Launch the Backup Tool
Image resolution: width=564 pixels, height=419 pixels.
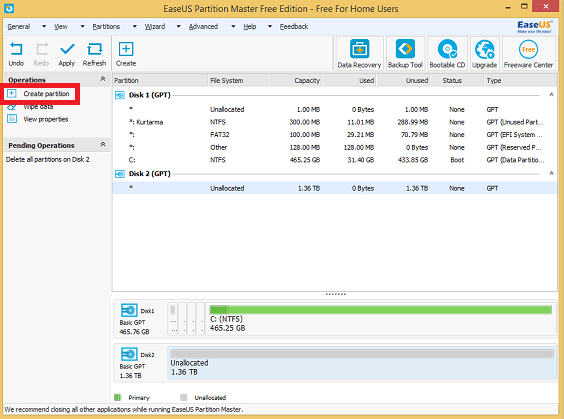405,54
